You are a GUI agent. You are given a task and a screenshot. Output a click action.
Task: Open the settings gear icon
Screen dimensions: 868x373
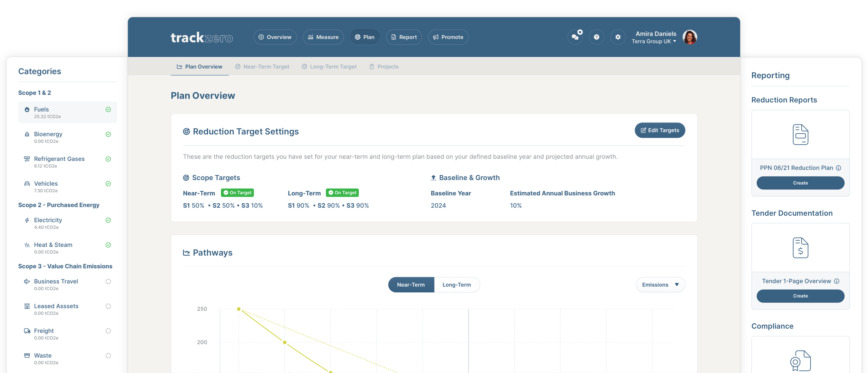tap(618, 37)
